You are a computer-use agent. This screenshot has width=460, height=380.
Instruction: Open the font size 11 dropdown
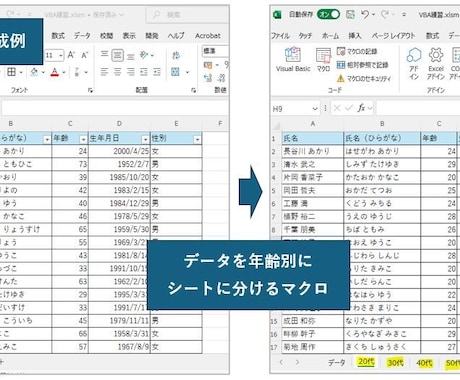tap(61, 55)
